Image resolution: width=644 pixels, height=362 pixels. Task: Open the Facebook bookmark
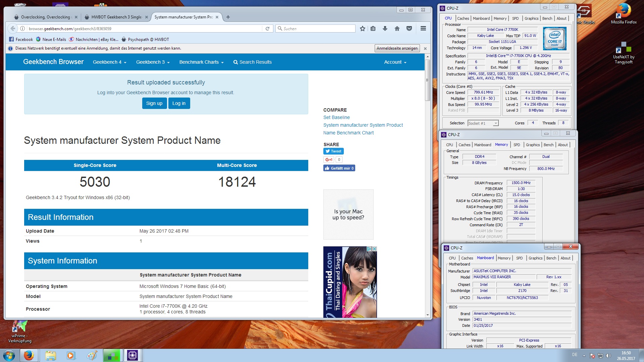(x=21, y=39)
